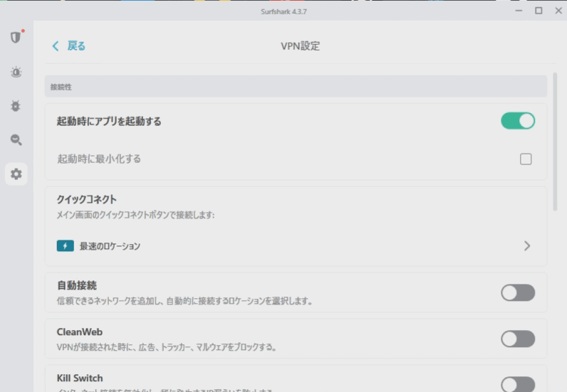Maximize the Surfshark window
The width and height of the screenshot is (567, 392).
(x=539, y=11)
